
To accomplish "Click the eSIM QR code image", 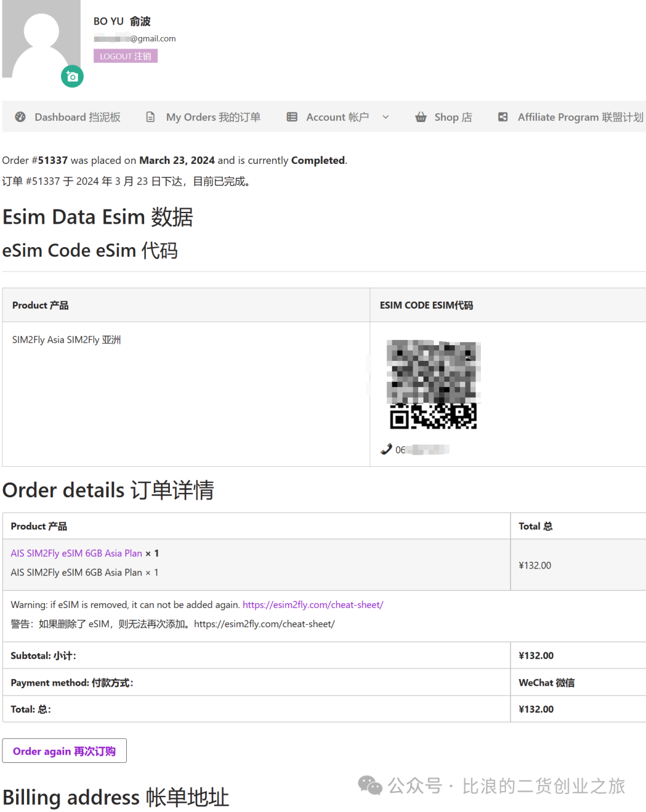I will (x=434, y=384).
